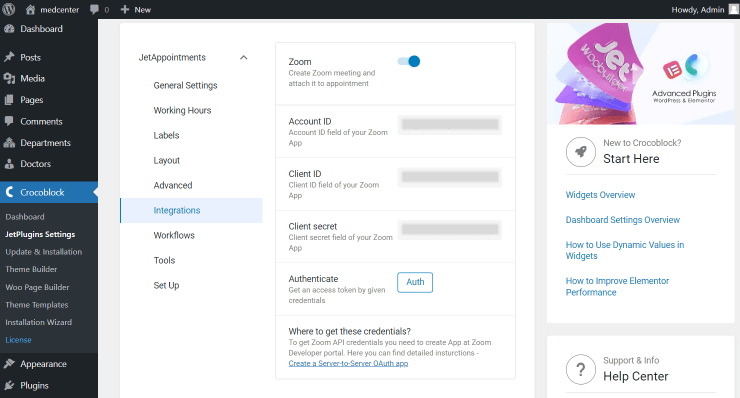Open Create a Server-to-Server OAuth app link

pos(348,364)
